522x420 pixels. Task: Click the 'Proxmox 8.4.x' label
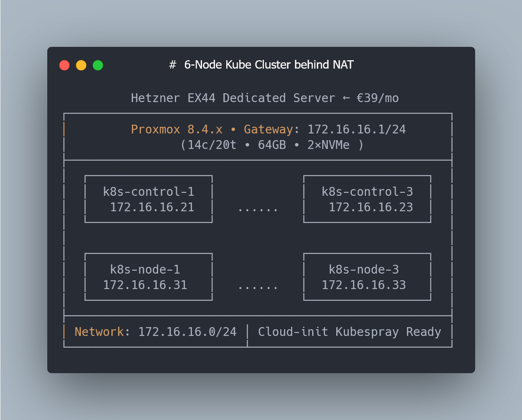[177, 129]
